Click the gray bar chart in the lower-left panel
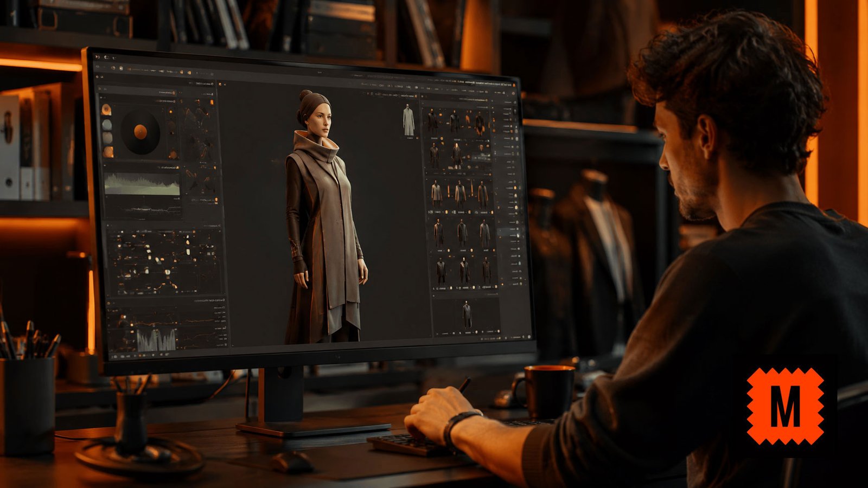868x488 pixels. point(156,340)
